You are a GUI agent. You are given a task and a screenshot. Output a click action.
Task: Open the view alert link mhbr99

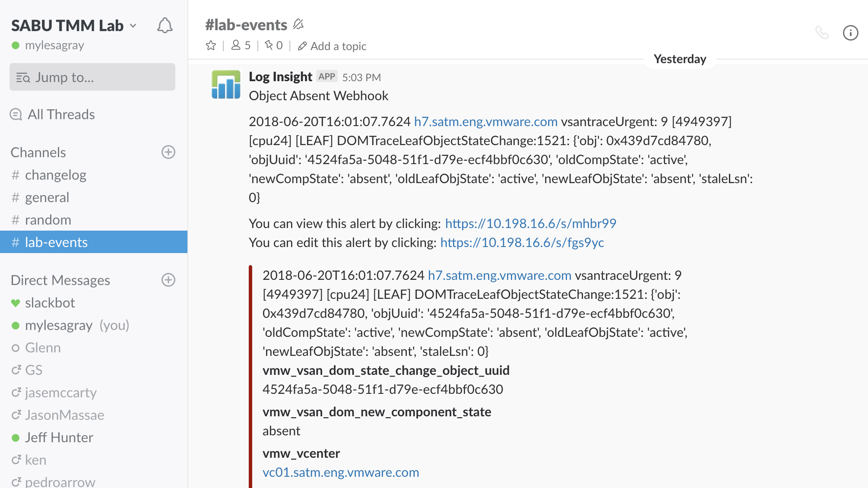530,223
